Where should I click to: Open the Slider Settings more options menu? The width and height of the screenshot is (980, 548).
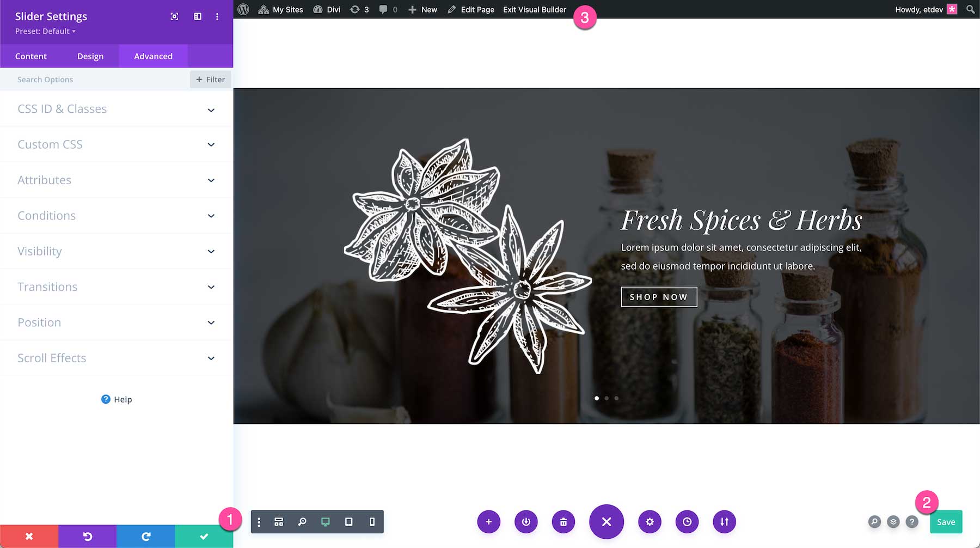click(217, 16)
